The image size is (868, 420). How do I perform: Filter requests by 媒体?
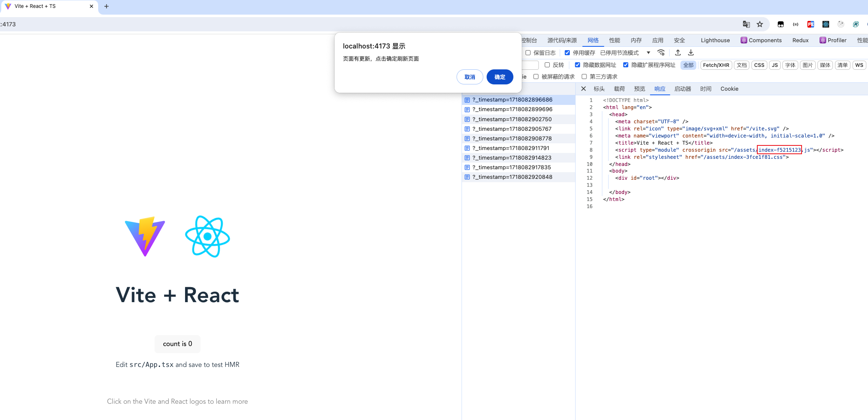pyautogui.click(x=825, y=65)
